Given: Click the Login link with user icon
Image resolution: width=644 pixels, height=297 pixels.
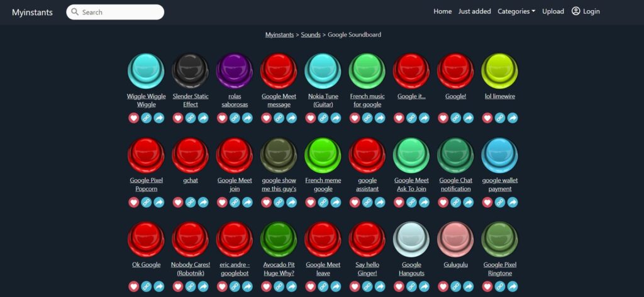Looking at the screenshot, I should coord(586,11).
